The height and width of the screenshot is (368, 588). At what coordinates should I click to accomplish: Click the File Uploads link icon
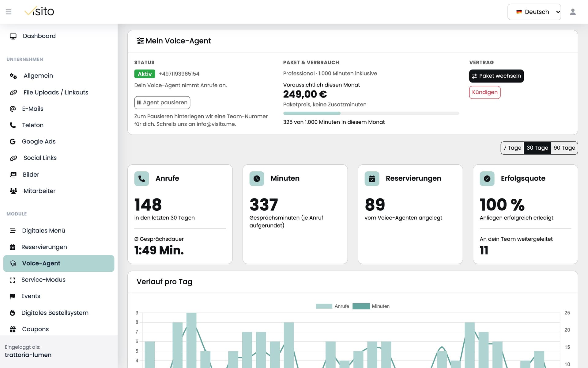[x=13, y=92]
